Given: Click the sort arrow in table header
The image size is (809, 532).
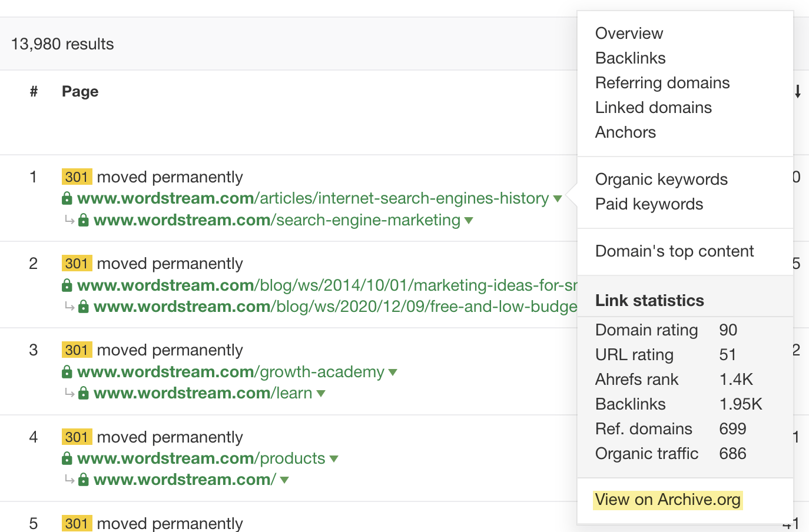Looking at the screenshot, I should [x=797, y=92].
